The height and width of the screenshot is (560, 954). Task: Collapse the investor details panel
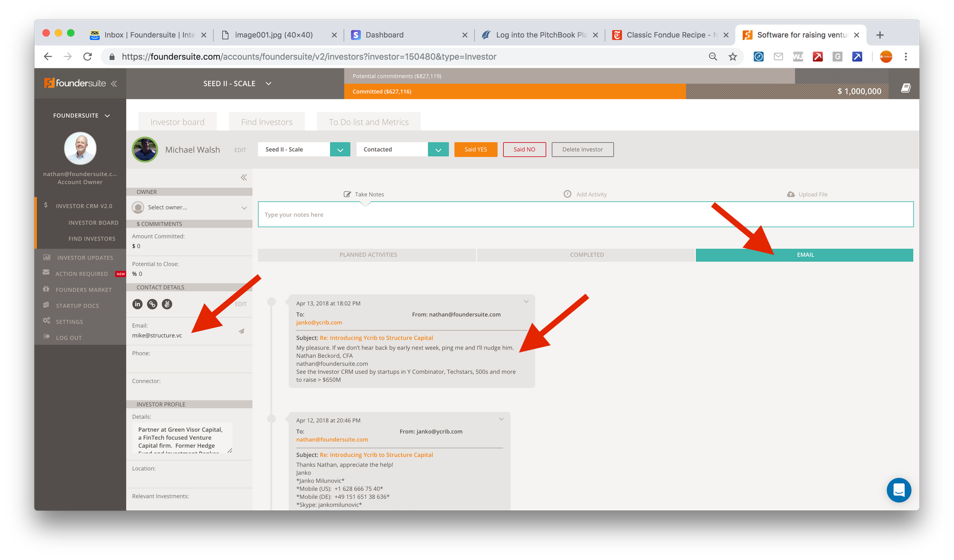[244, 177]
